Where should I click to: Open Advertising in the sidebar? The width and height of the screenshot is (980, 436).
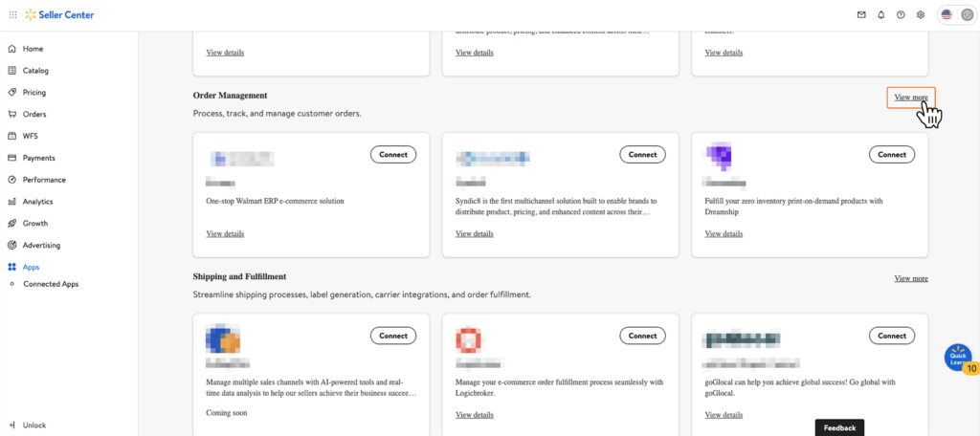tap(42, 246)
